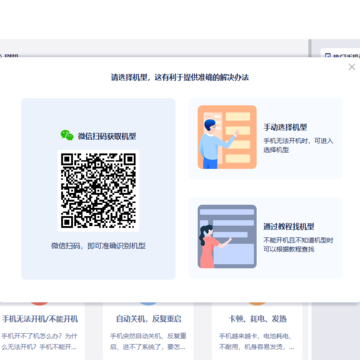The image size is (360, 360).
Task: Click the text 微信扫码，即可准确识别机型
Action: [x=98, y=246]
